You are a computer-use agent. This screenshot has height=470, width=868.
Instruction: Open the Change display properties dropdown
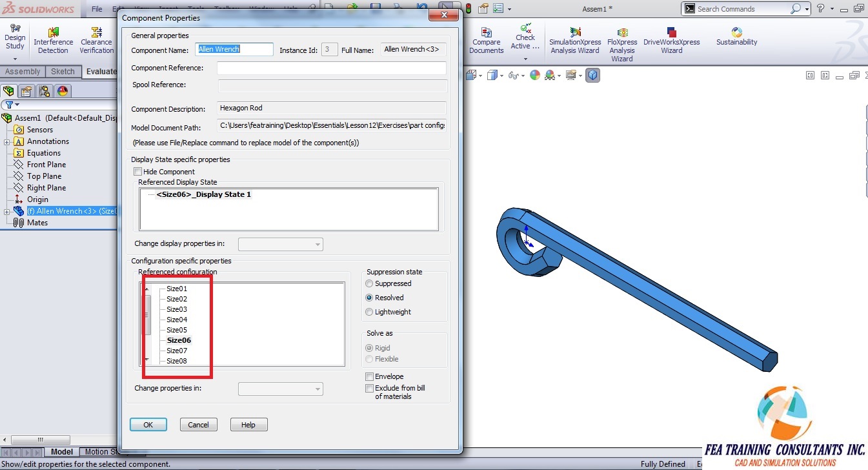317,244
